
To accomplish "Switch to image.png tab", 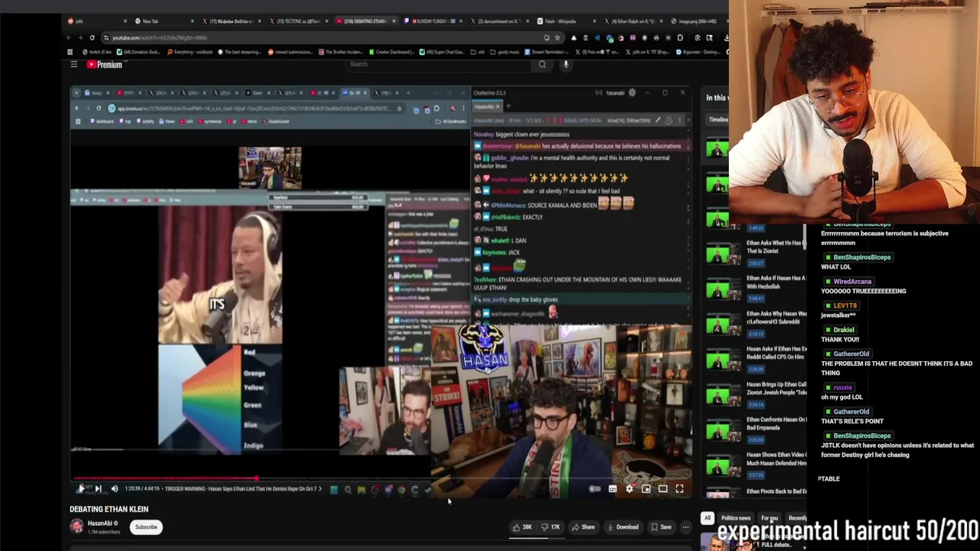I will click(x=697, y=21).
